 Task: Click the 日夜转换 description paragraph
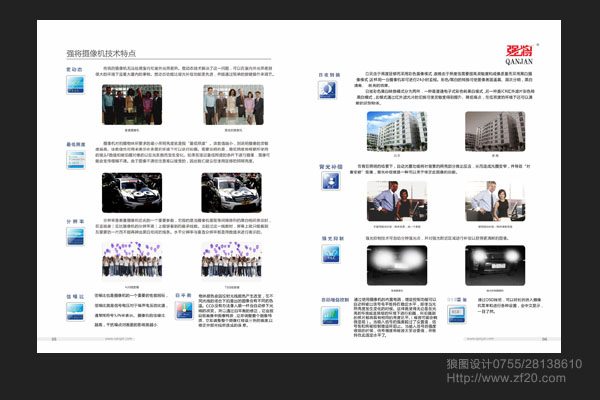(444, 88)
